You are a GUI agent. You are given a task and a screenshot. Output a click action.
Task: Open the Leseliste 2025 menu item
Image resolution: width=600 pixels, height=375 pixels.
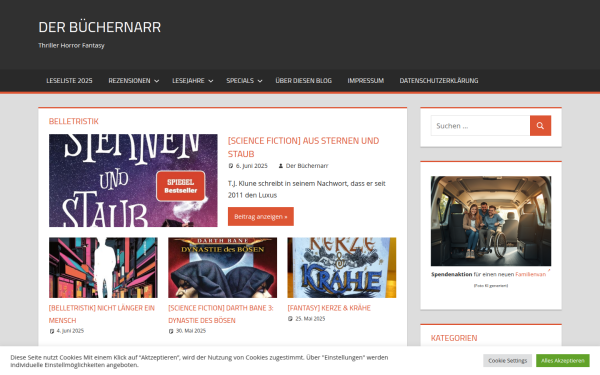[69, 81]
